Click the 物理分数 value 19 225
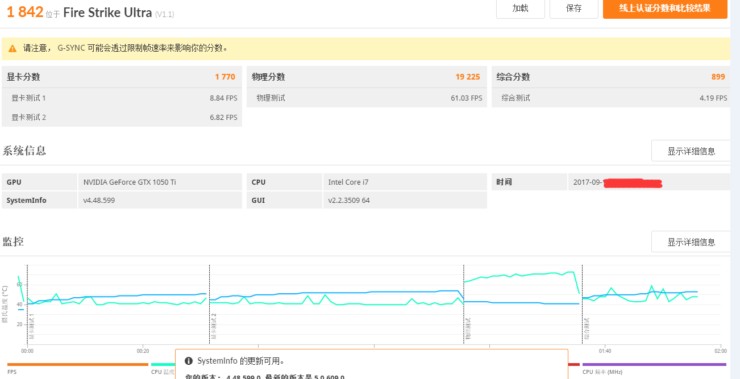This screenshot has width=740, height=379. (468, 77)
